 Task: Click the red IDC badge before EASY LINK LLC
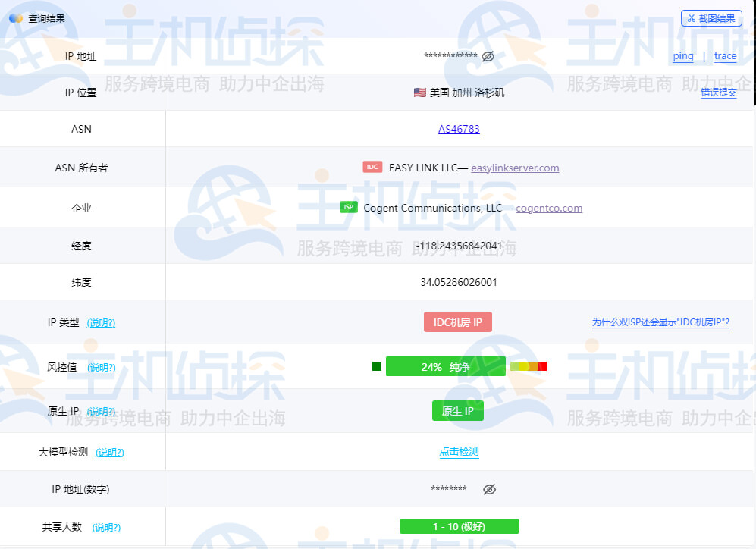point(372,167)
